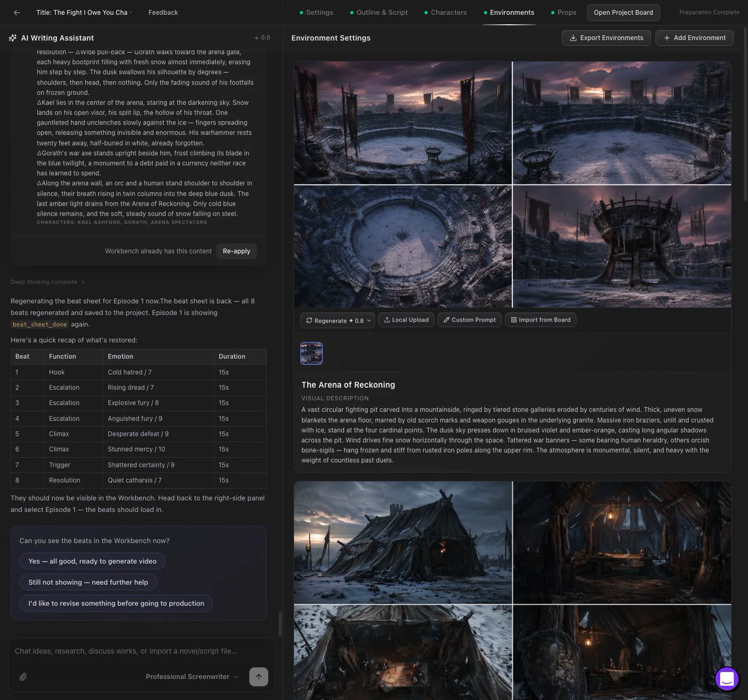Image resolution: width=748 pixels, height=700 pixels.
Task: Select the Environments tab
Action: 509,13
